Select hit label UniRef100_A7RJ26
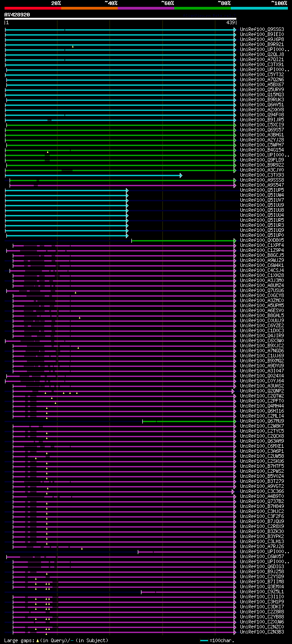 262,547
